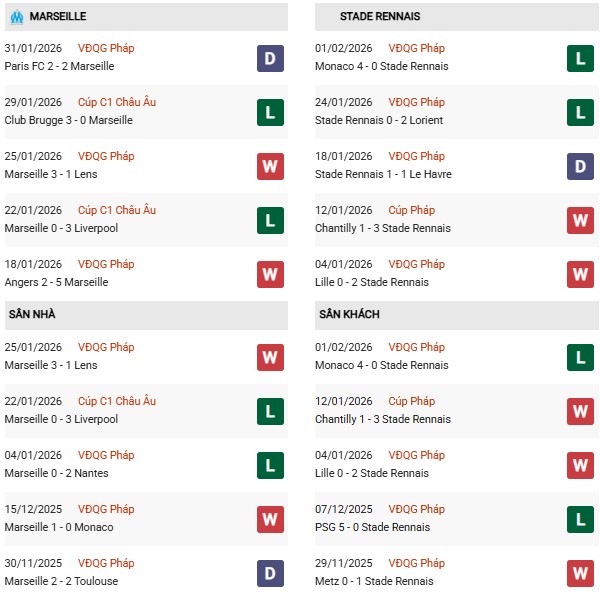Switch to the SÂN KHÁCH section header
600x595 pixels.
[x=350, y=314]
